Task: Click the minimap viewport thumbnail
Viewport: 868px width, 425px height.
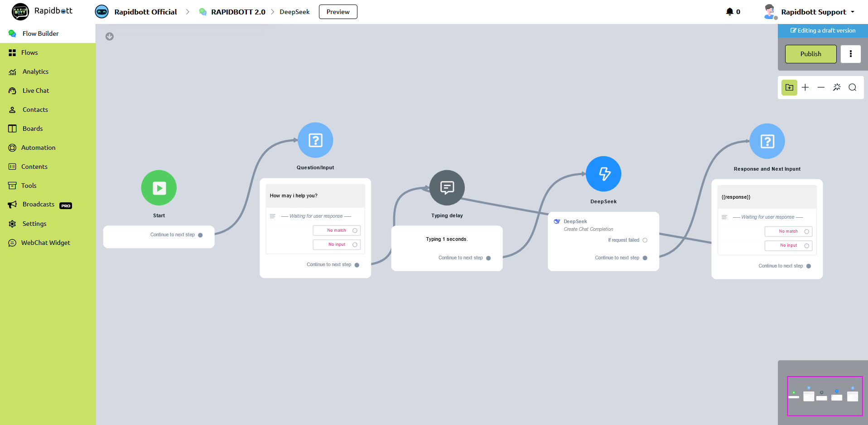Action: [x=825, y=396]
